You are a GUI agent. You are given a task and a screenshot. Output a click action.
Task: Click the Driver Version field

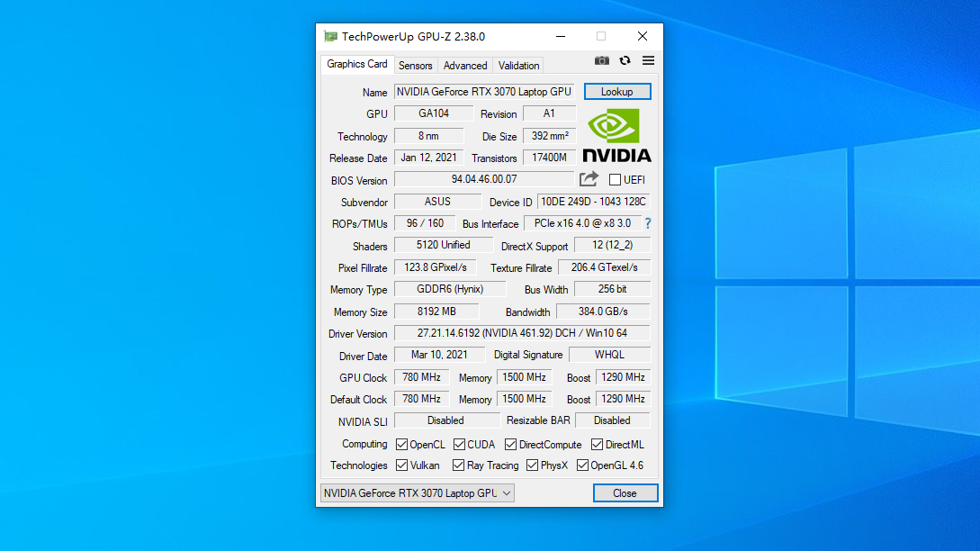522,333
